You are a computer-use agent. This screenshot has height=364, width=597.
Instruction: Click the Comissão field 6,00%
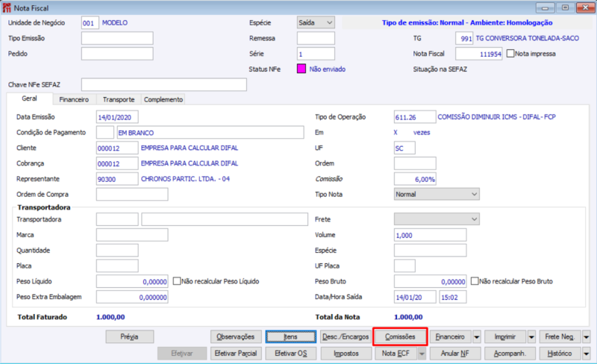[415, 179]
